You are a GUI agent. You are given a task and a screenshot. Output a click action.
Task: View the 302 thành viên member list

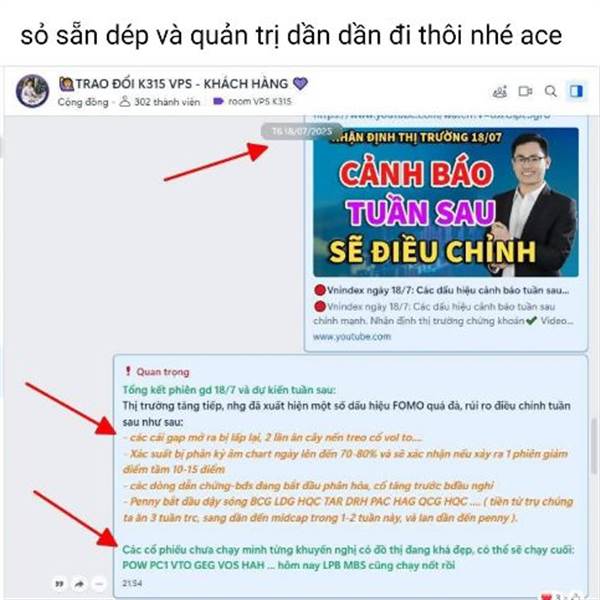coord(160,102)
